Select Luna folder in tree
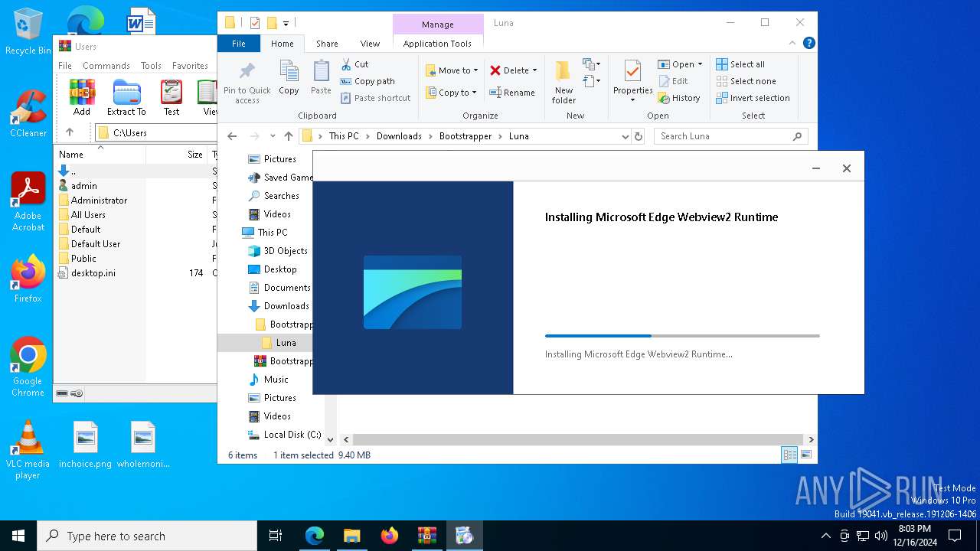 click(285, 343)
